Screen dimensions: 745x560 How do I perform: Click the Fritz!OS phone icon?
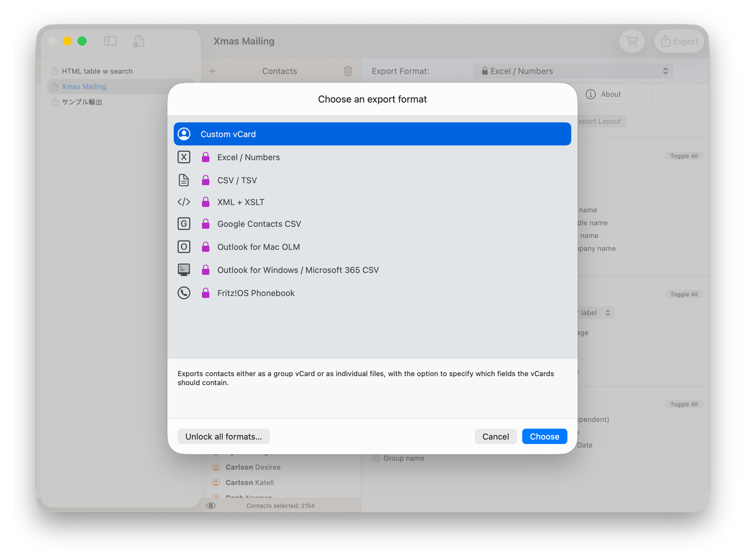click(x=184, y=293)
